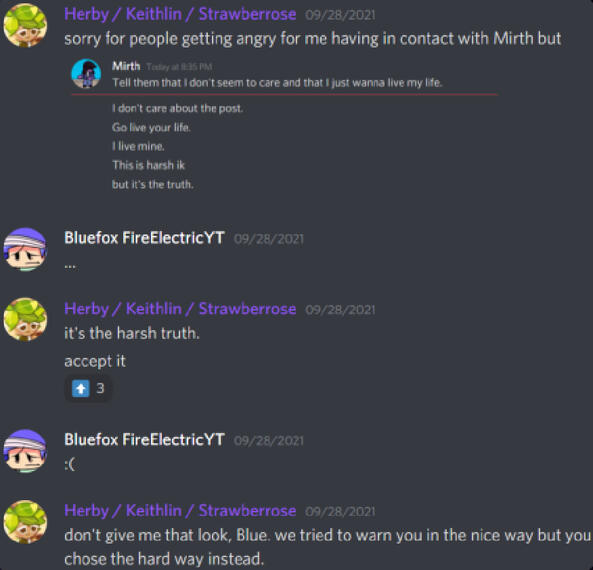
Task: Click the 09/28/2021 timestamp on first message
Action: (x=340, y=15)
